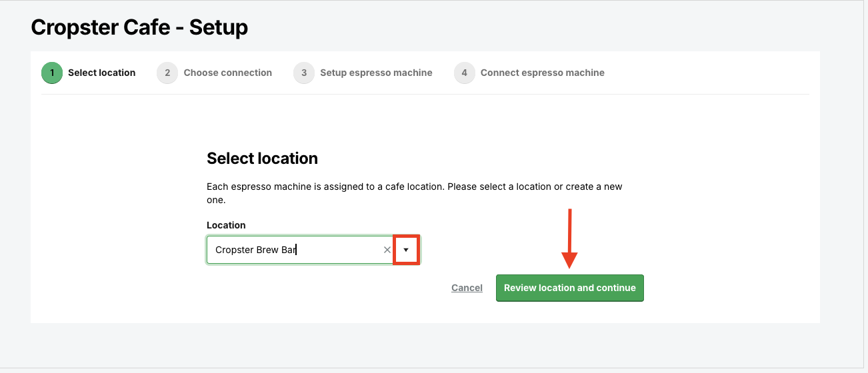Clear the Location field with the X icon
Viewport: 868px width, 373px height.
(387, 250)
